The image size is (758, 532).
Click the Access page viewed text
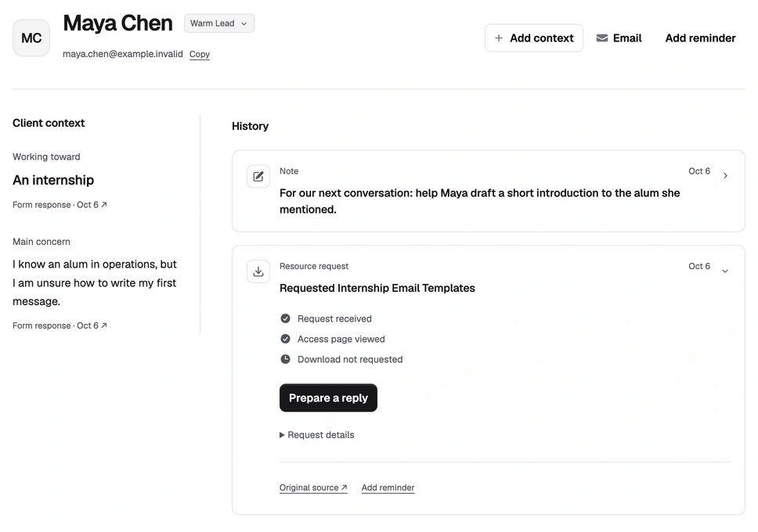[341, 340]
